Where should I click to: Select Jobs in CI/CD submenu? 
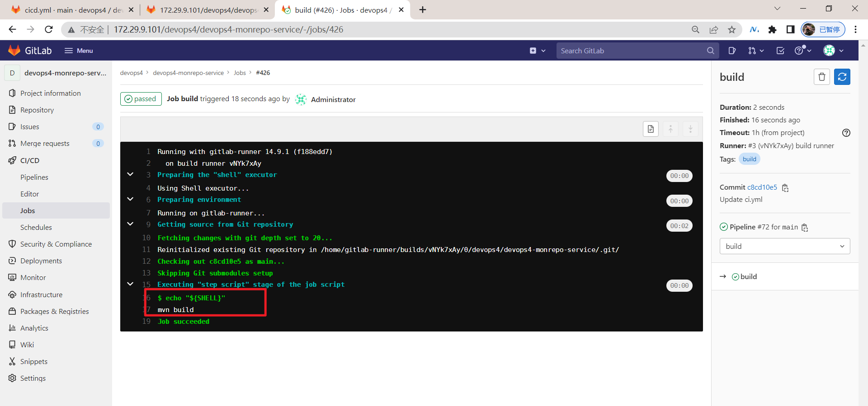coord(56,210)
